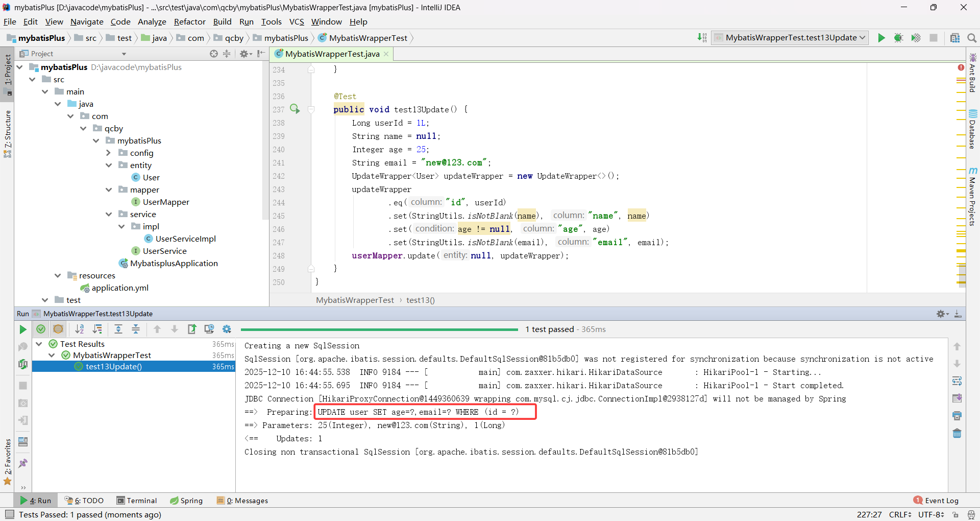Screen dimensions: 980x521
Task: Clear console output with trash icon
Action: coord(957,433)
